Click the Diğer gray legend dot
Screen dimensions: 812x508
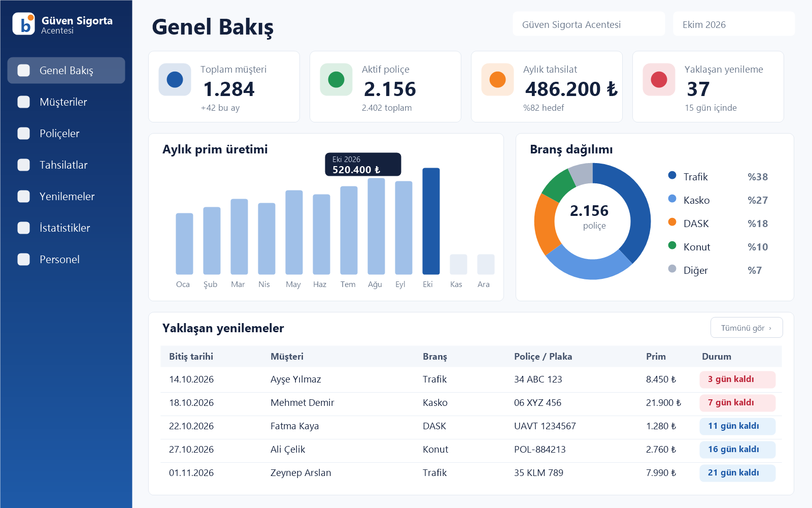click(672, 269)
